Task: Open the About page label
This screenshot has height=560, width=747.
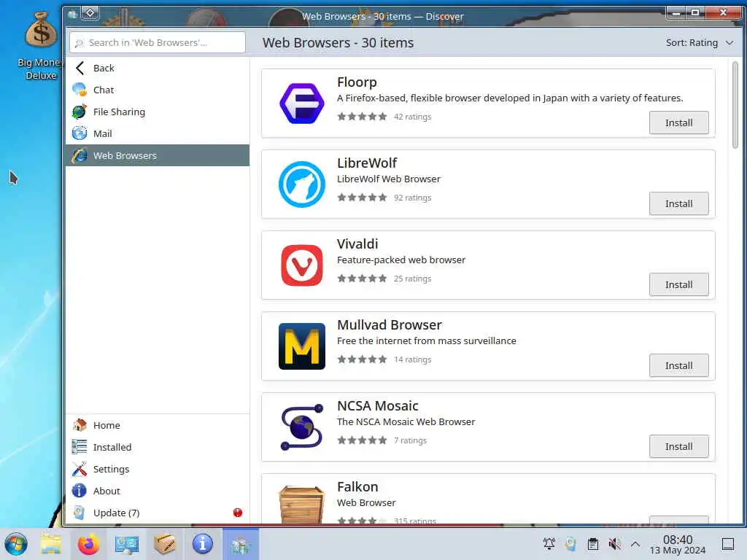Action: pyautogui.click(x=107, y=491)
